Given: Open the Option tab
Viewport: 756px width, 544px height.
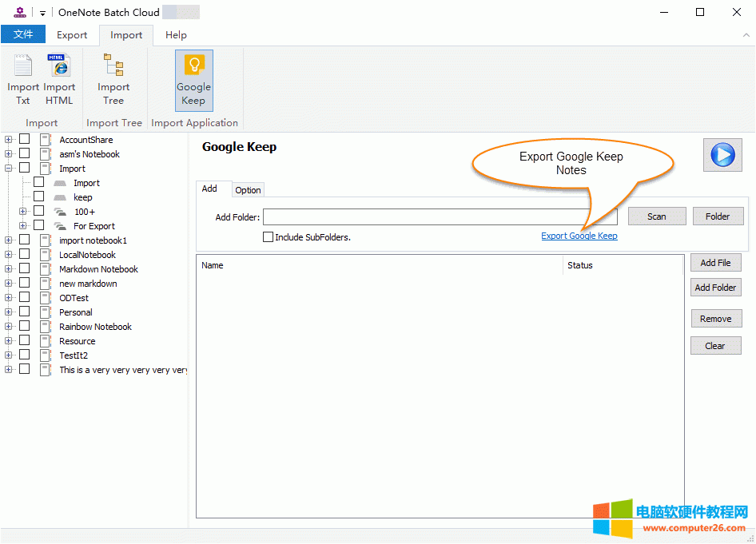Looking at the screenshot, I should (248, 190).
